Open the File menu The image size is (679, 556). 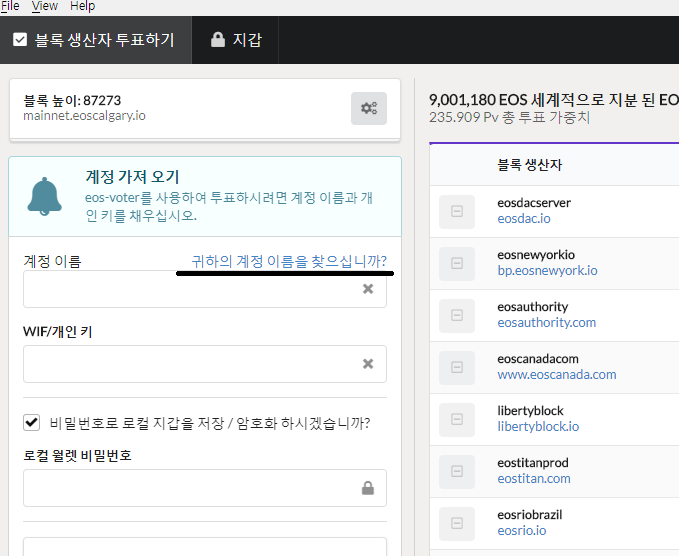click(x=10, y=6)
